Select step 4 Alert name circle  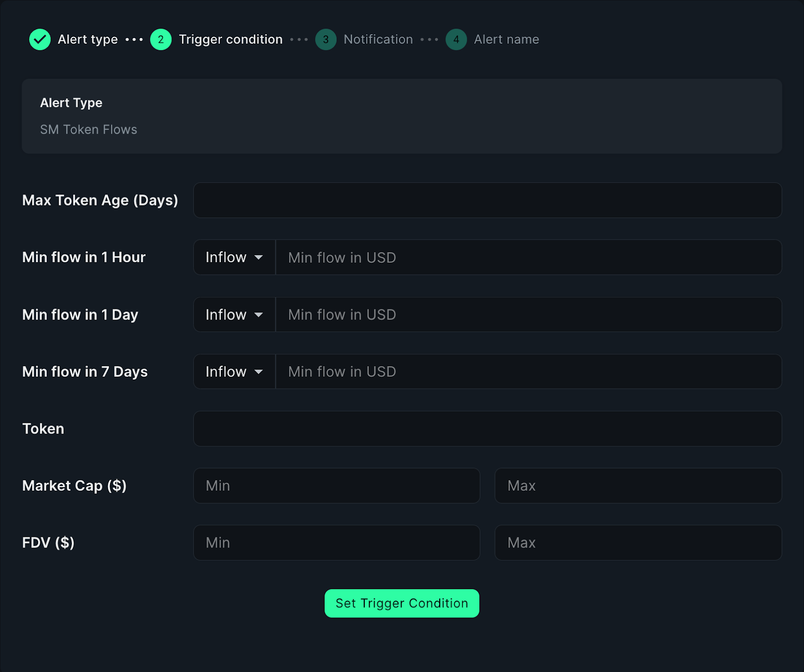tap(456, 40)
